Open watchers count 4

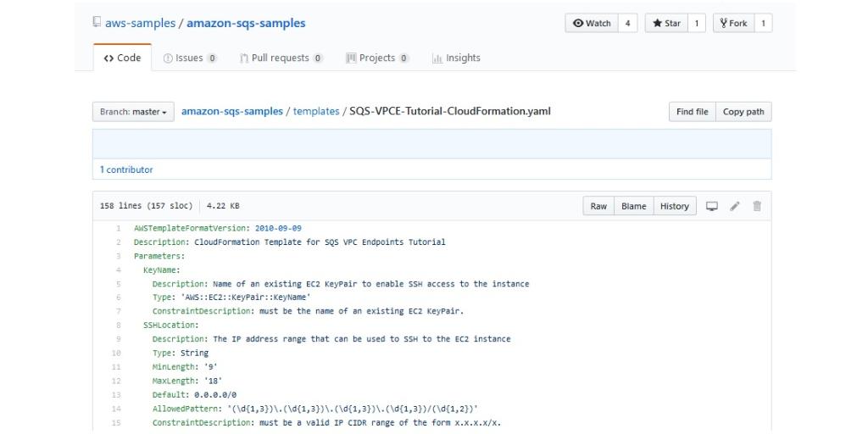[628, 23]
